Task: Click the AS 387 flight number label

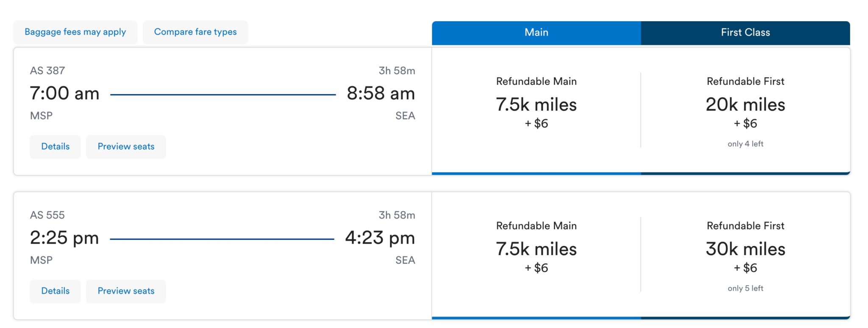Action: pos(47,70)
